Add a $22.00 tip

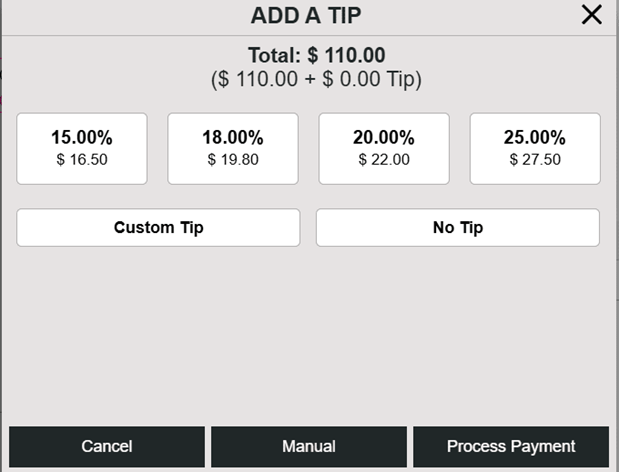pyautogui.click(x=384, y=159)
